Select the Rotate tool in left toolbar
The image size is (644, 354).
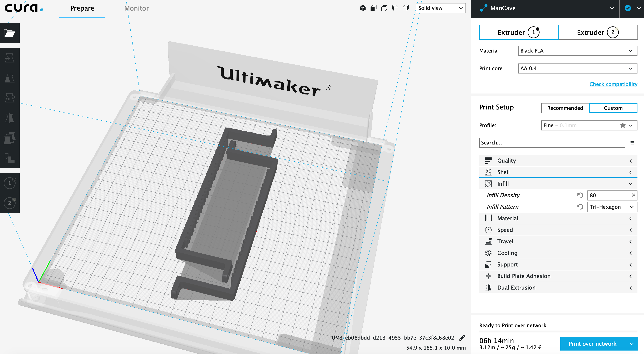pos(9,98)
